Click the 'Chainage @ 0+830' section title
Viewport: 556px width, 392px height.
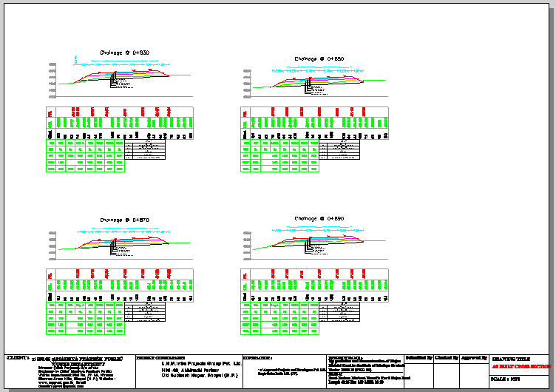124,53
